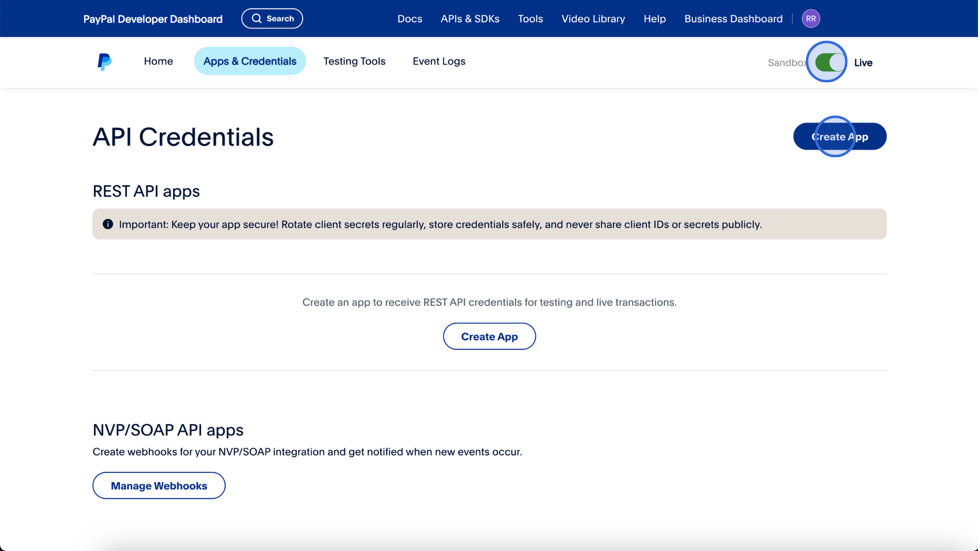Click the blue Create App button
This screenshot has width=980, height=551.
pyautogui.click(x=840, y=136)
